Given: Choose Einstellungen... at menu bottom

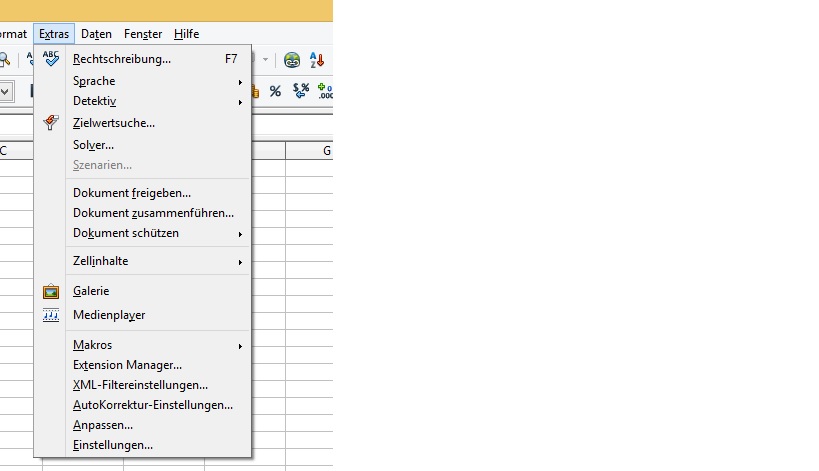Looking at the screenshot, I should [x=113, y=445].
